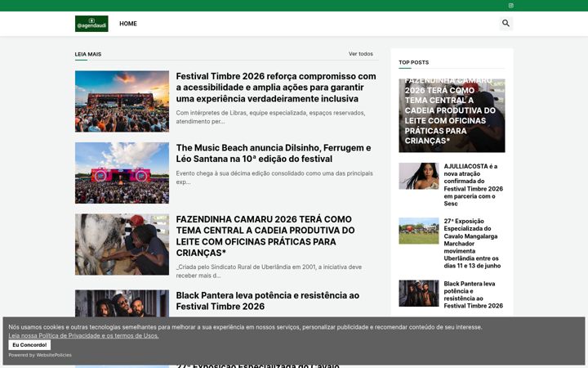This screenshot has width=588, height=368.
Task: Open Black Pantera link in Top Posts
Action: pyautogui.click(x=473, y=294)
